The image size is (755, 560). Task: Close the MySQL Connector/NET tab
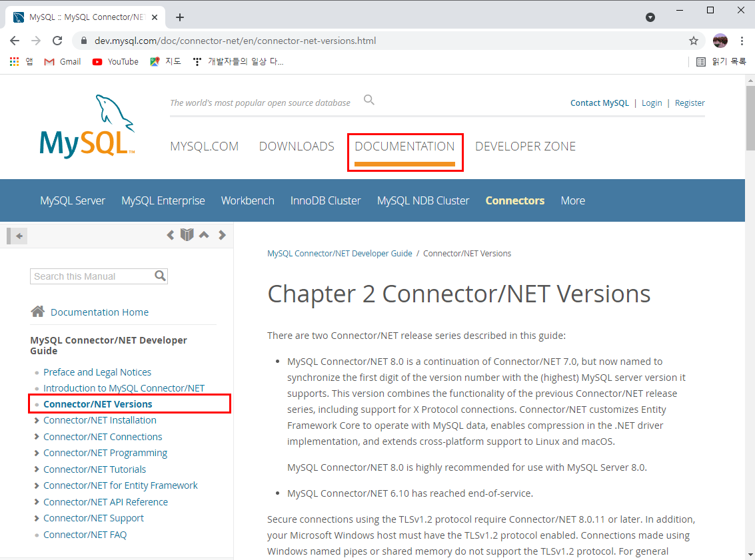click(x=155, y=17)
